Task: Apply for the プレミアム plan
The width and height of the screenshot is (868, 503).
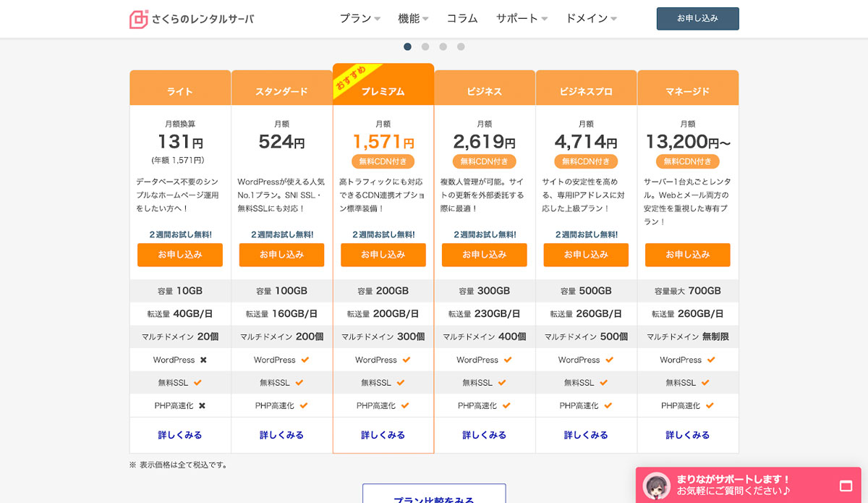Action: [383, 255]
